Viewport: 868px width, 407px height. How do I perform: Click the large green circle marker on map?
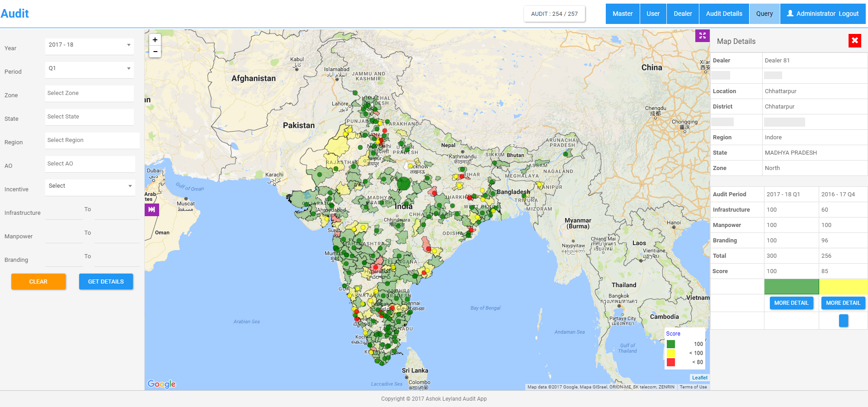coord(404,184)
